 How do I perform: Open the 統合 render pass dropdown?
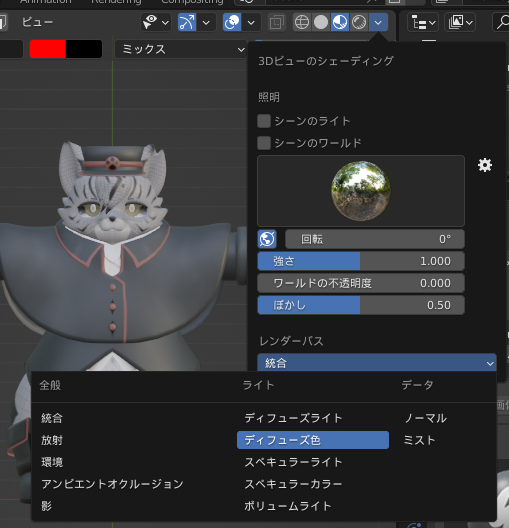click(377, 363)
